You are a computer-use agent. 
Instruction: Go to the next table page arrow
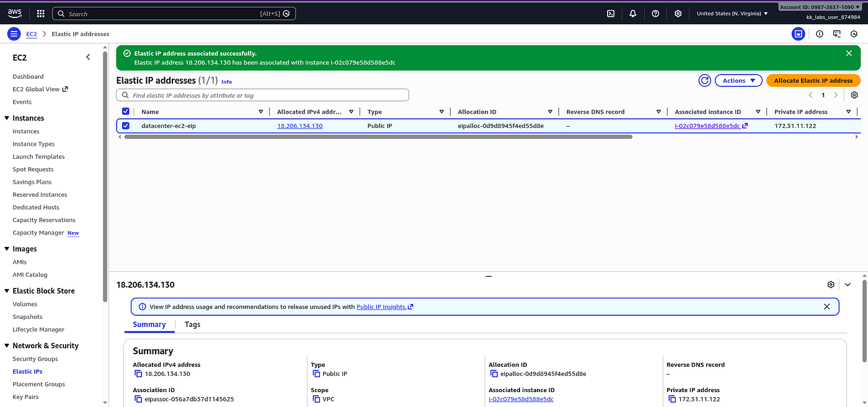click(x=836, y=95)
